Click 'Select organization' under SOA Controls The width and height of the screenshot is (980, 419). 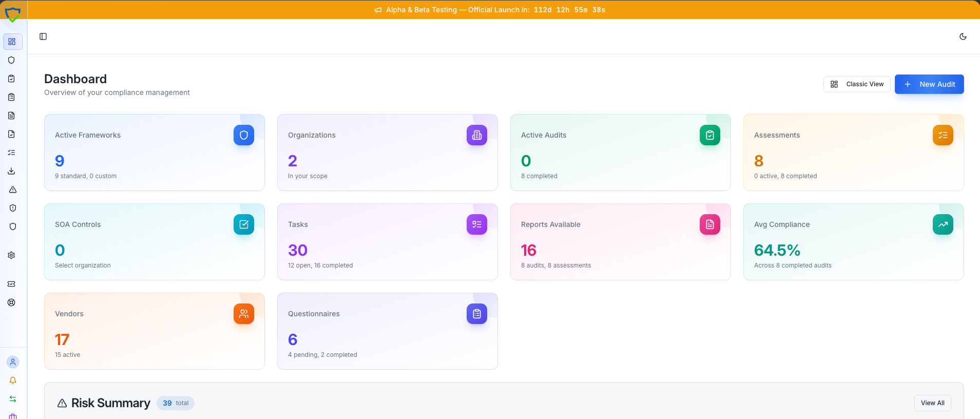click(83, 265)
